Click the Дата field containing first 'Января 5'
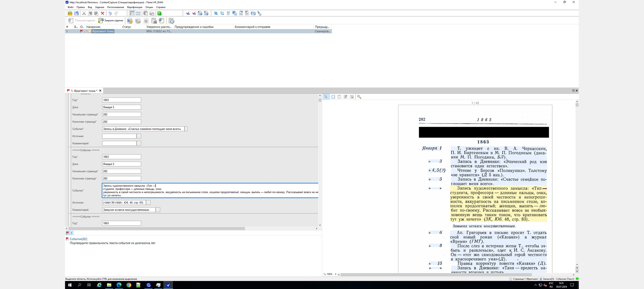Image resolution: width=644 pixels, height=289 pixels. coord(122,107)
